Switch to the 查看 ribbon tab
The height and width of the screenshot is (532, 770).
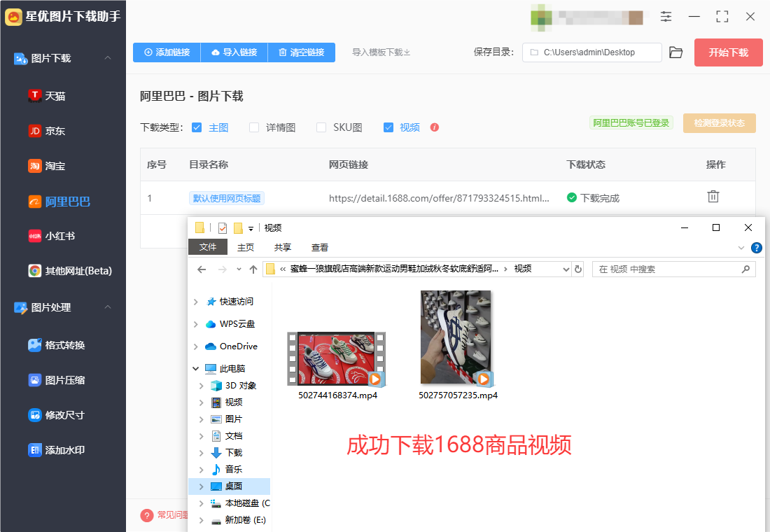pyautogui.click(x=320, y=248)
